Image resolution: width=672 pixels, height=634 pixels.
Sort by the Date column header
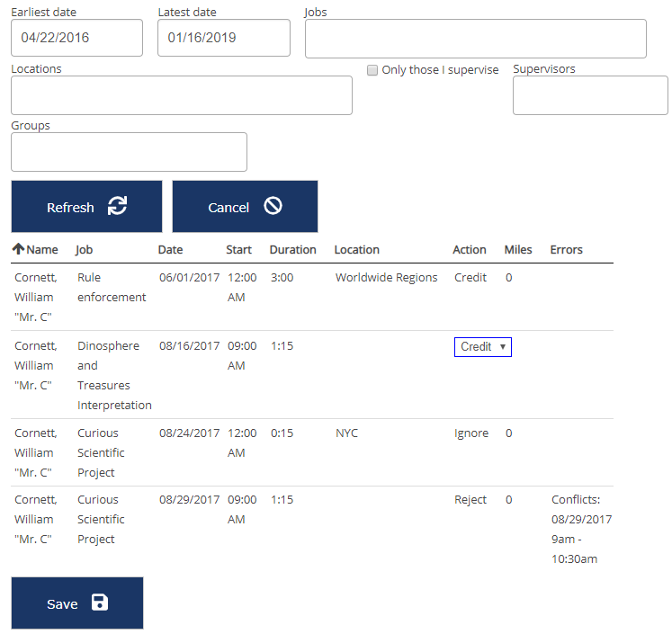pos(170,250)
